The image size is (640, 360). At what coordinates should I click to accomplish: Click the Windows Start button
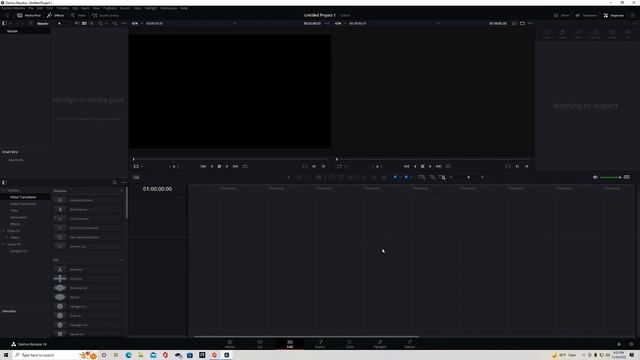(x=6, y=355)
